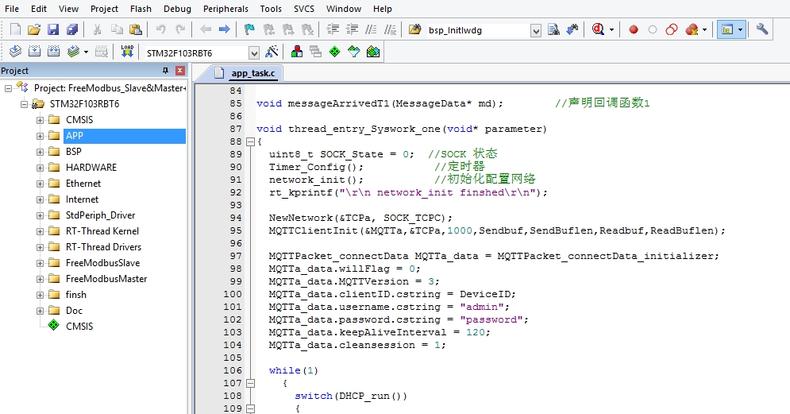Click the Manage Project Items colored boxes icon
The image size is (790, 414).
pyautogui.click(x=297, y=51)
